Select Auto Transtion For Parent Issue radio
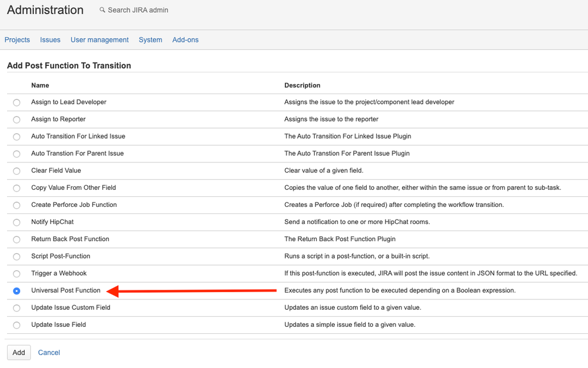 tap(16, 154)
